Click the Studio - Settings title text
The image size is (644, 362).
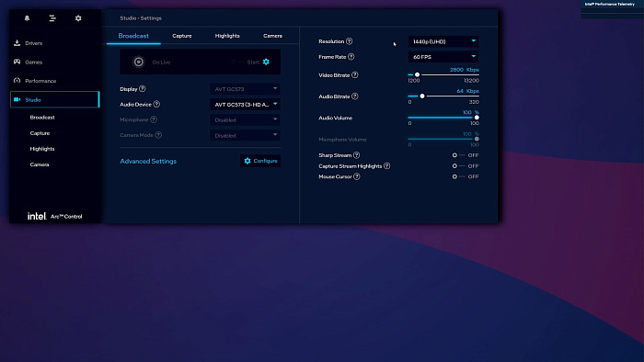click(x=141, y=18)
